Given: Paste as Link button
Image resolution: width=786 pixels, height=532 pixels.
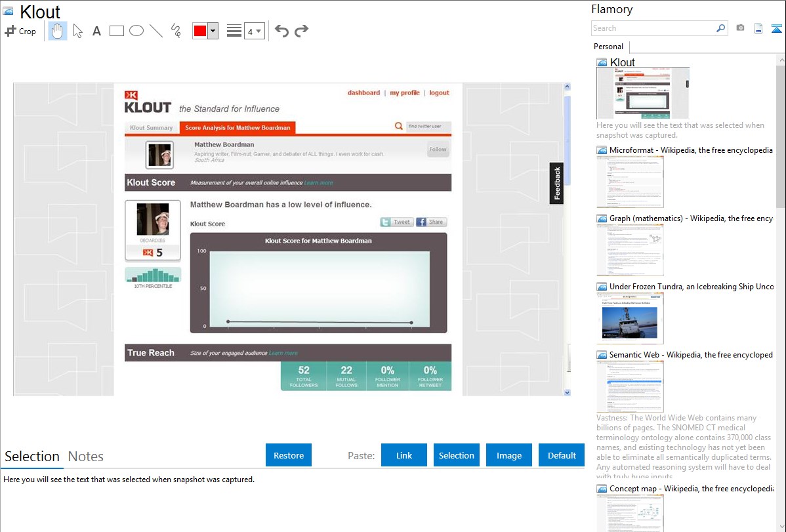Looking at the screenshot, I should (404, 455).
